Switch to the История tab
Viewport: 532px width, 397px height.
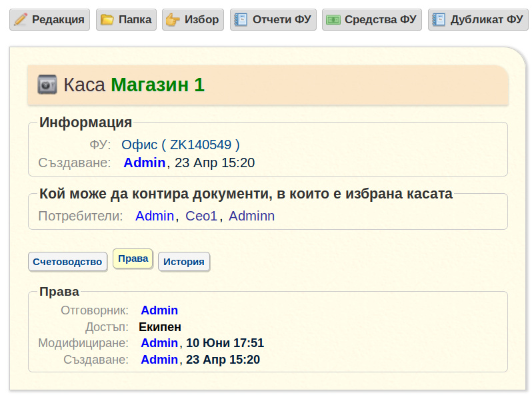tap(184, 262)
